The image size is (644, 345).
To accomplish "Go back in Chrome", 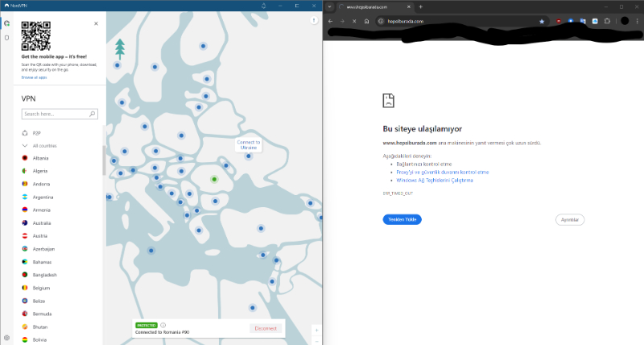I will [331, 21].
